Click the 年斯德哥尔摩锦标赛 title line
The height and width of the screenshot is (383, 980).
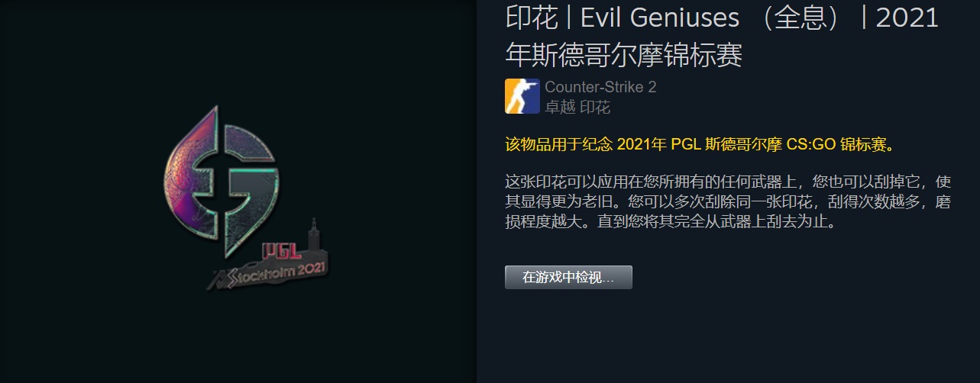624,55
